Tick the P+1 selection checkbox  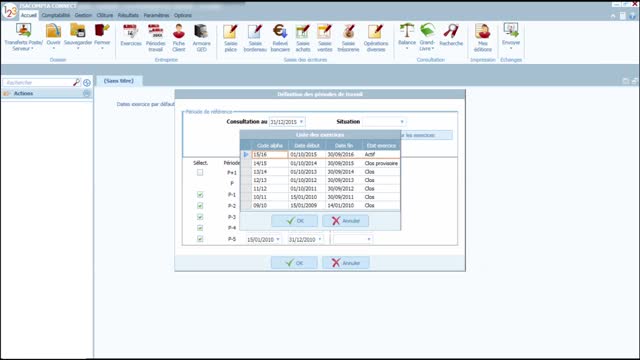click(200, 172)
